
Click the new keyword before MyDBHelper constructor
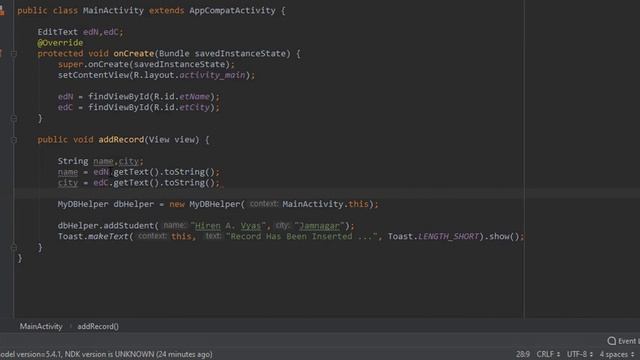point(177,204)
